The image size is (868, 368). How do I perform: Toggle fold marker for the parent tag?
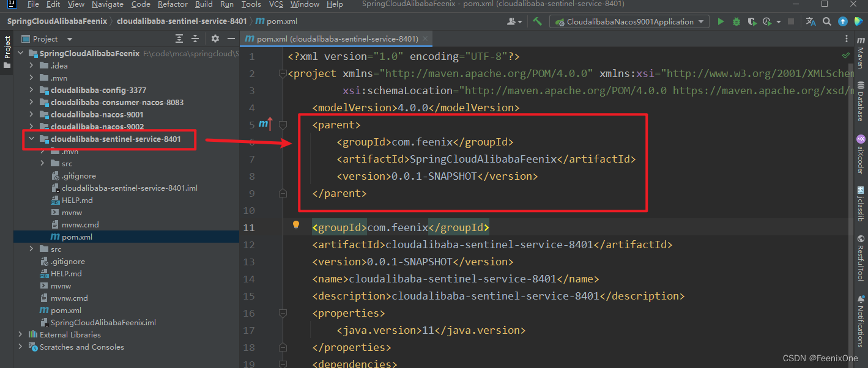tap(283, 125)
